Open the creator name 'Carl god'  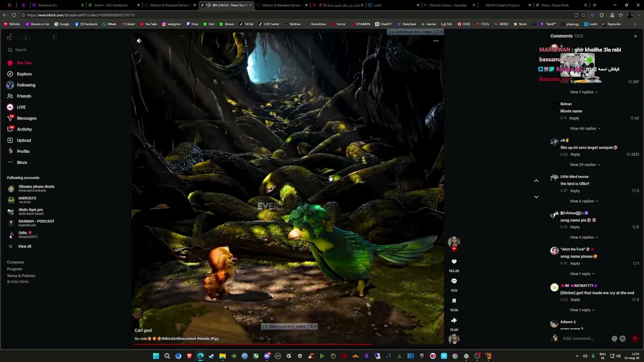143,330
